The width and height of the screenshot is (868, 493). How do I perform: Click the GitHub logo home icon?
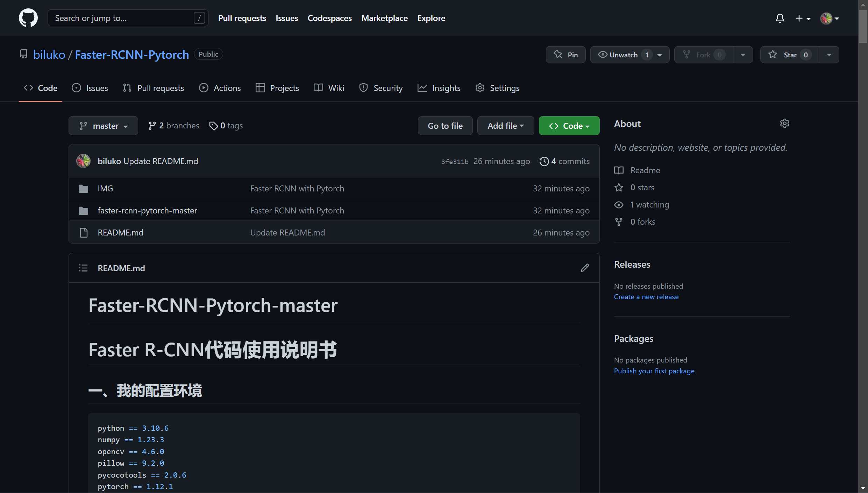point(28,18)
